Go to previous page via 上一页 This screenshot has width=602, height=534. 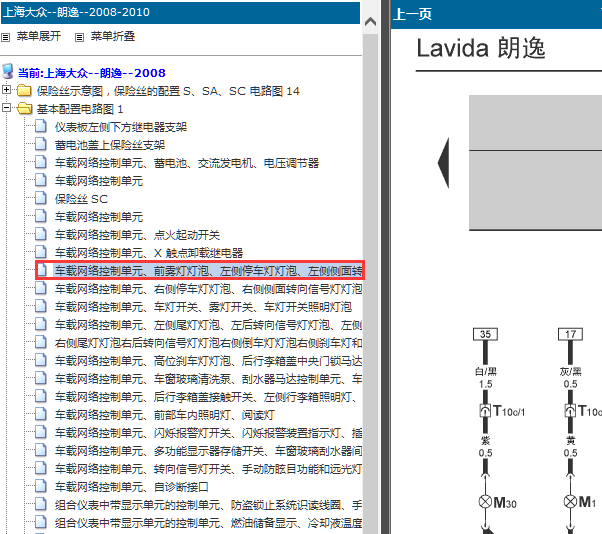pos(413,14)
